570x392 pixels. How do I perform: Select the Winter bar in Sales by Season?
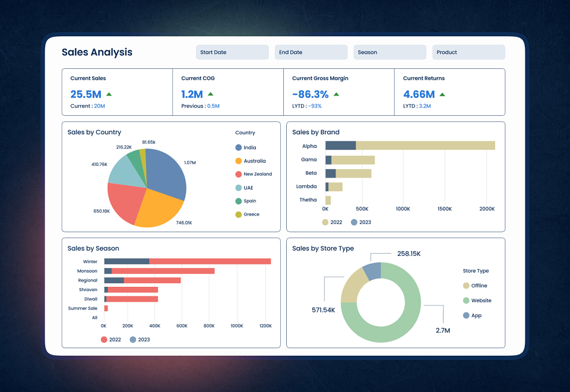pos(188,261)
